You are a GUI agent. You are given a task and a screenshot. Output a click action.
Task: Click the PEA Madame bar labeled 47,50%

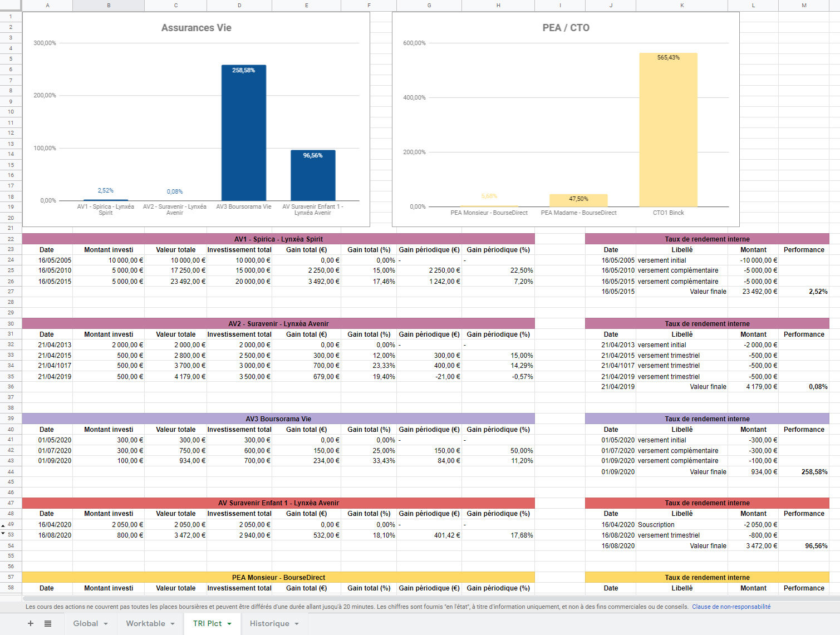578,200
